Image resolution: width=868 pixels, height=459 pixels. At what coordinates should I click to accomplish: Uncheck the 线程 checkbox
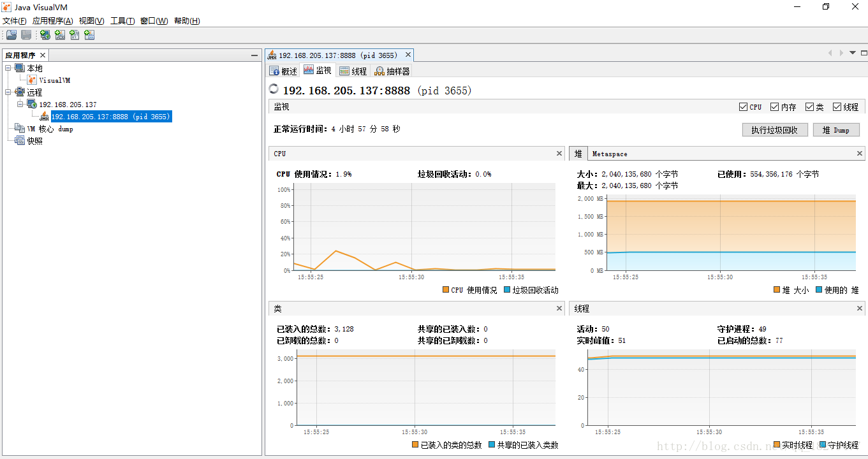(837, 107)
